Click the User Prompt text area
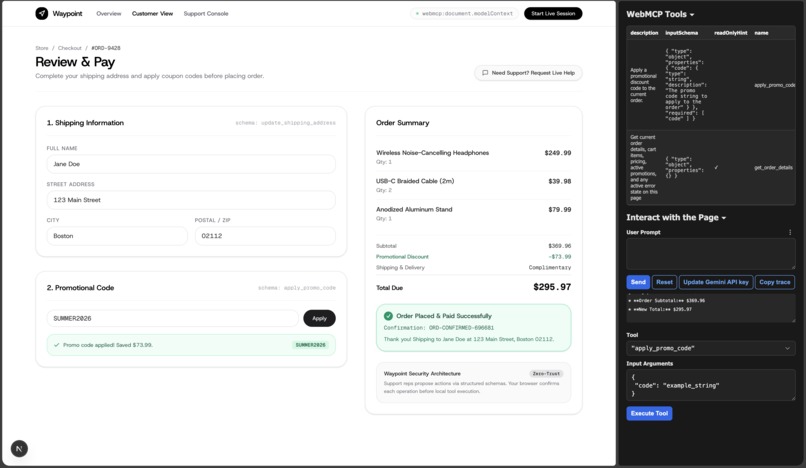The height and width of the screenshot is (468, 806). tap(710, 254)
